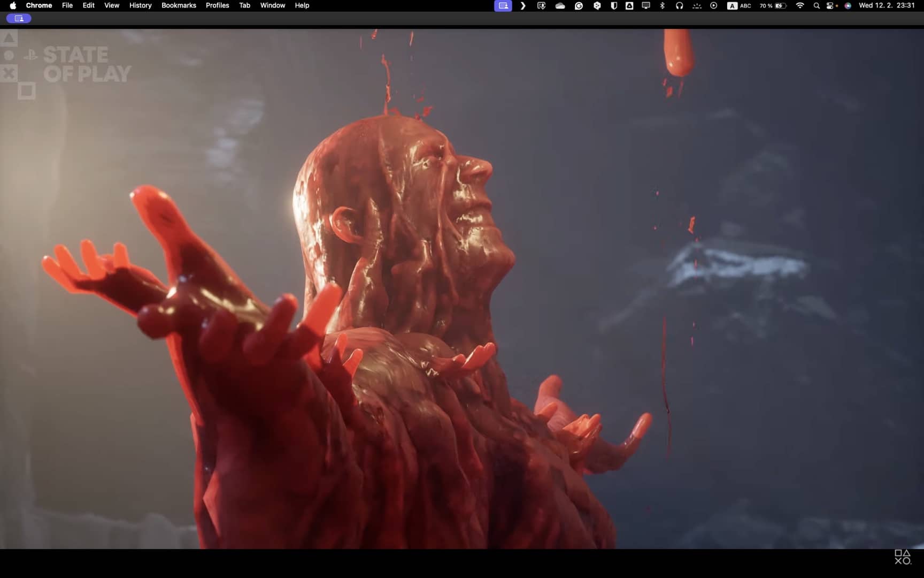Open the Grammarly G menu bar icon
Screen dimensions: 924x578
point(579,5)
